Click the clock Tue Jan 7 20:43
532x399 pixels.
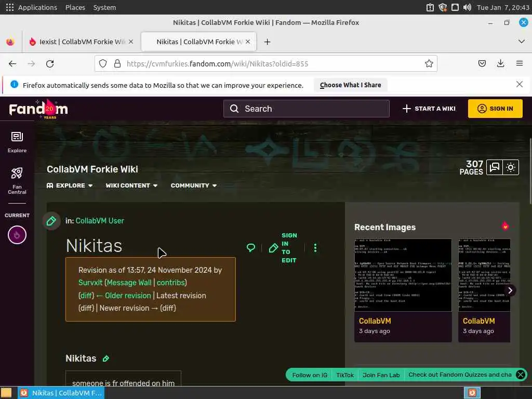(503, 7)
